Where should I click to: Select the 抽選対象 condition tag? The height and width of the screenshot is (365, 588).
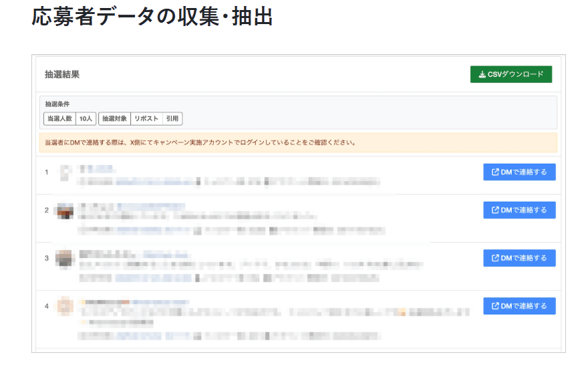pos(114,119)
